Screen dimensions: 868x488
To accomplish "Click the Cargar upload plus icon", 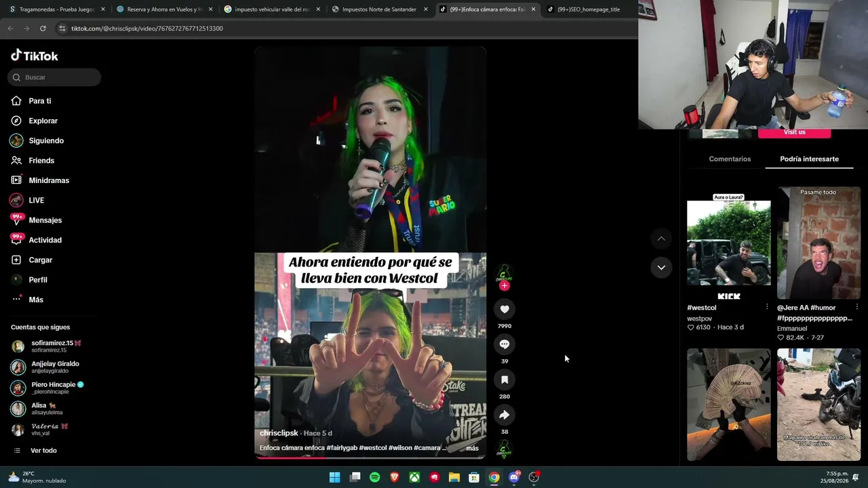I will tap(16, 260).
